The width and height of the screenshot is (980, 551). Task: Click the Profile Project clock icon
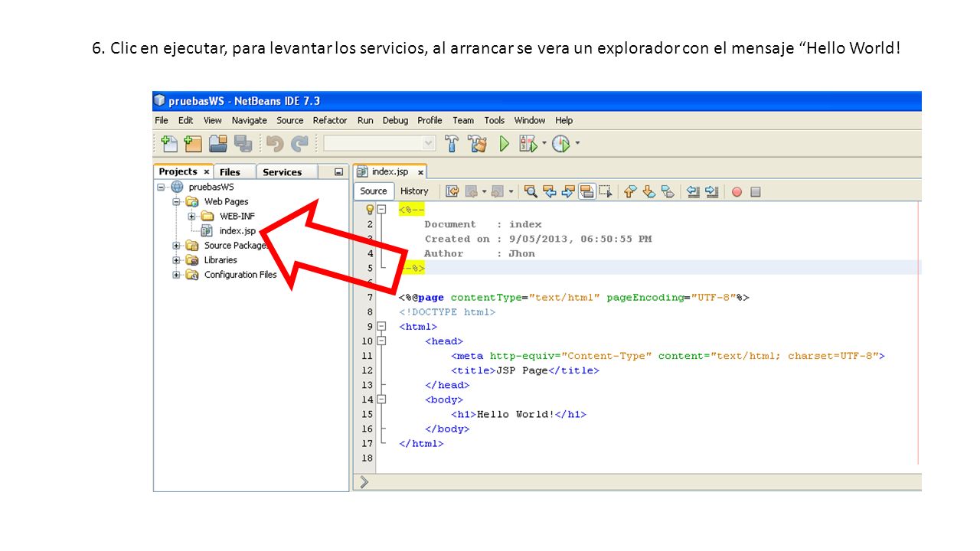(x=561, y=143)
